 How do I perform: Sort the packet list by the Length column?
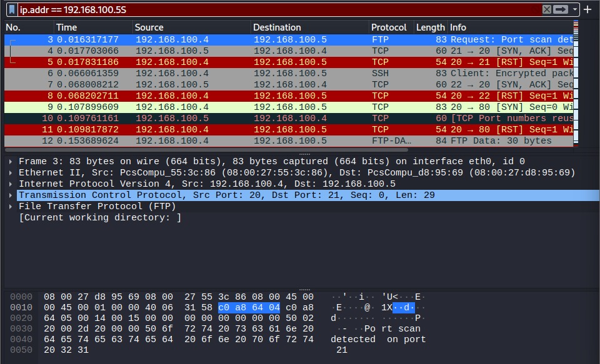click(x=431, y=27)
